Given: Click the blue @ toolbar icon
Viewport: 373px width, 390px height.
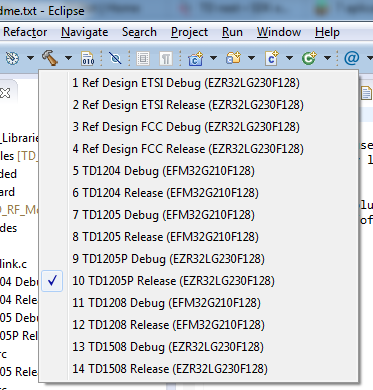Looking at the screenshot, I should [x=352, y=58].
